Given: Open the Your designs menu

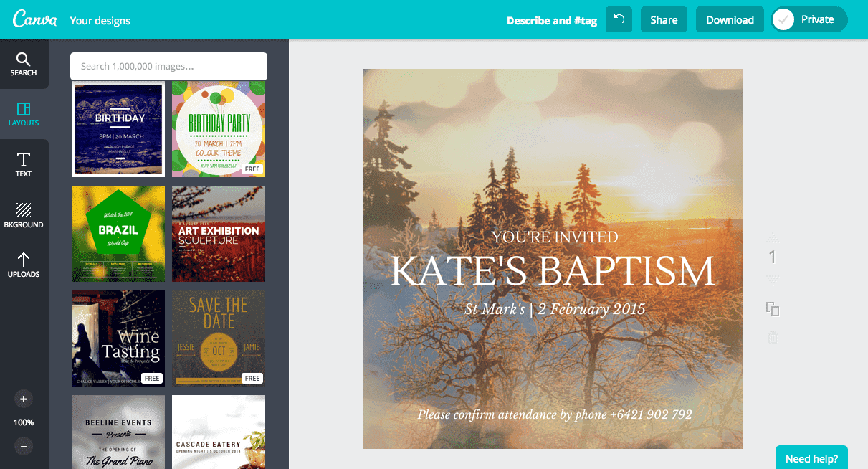Looking at the screenshot, I should 100,20.
